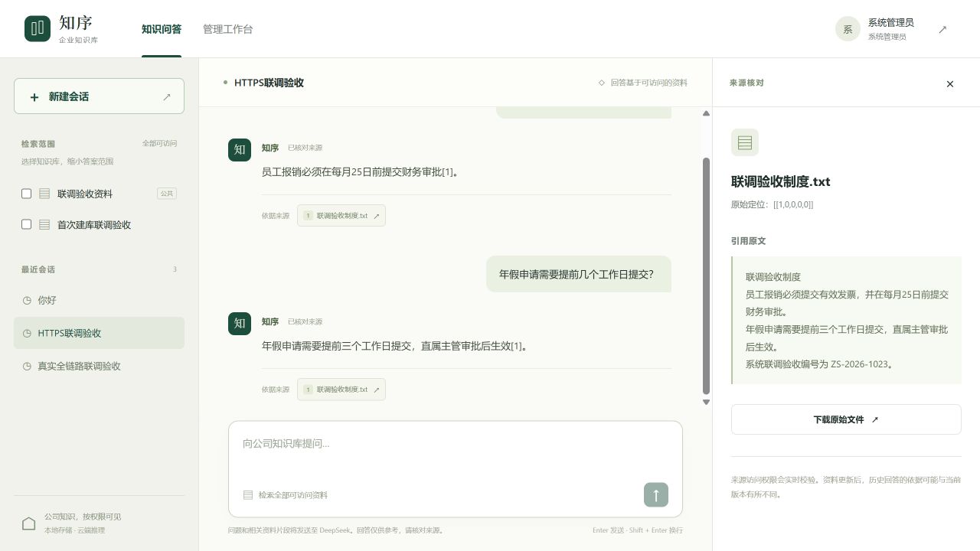Screen dimensions: 980x551
Task: Click the 系 user avatar
Action: pos(848,29)
